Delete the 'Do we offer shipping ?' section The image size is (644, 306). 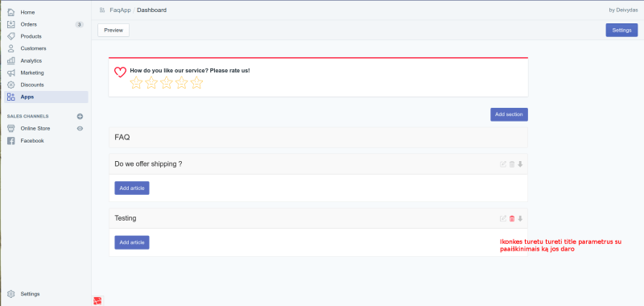[x=512, y=164]
